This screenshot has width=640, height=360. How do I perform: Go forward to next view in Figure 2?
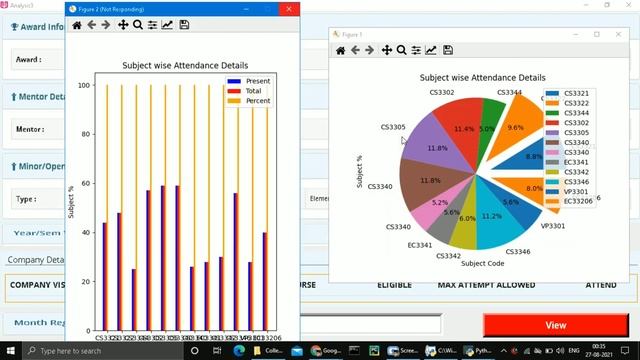click(x=106, y=25)
